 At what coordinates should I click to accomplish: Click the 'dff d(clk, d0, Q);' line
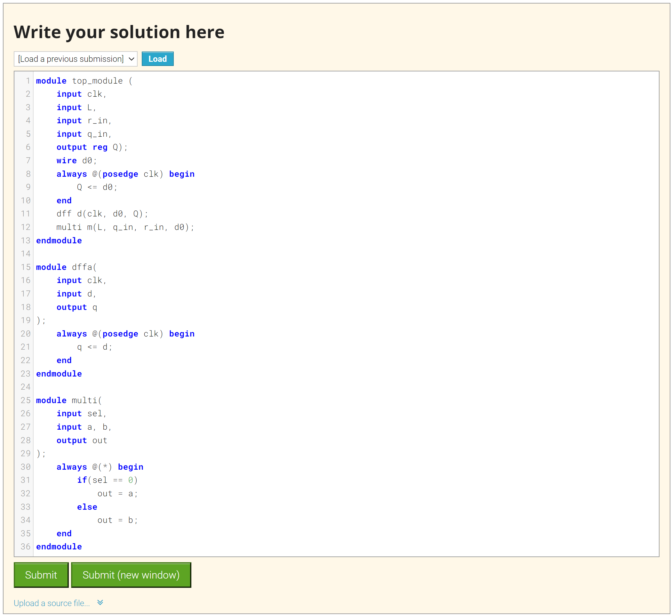click(102, 214)
